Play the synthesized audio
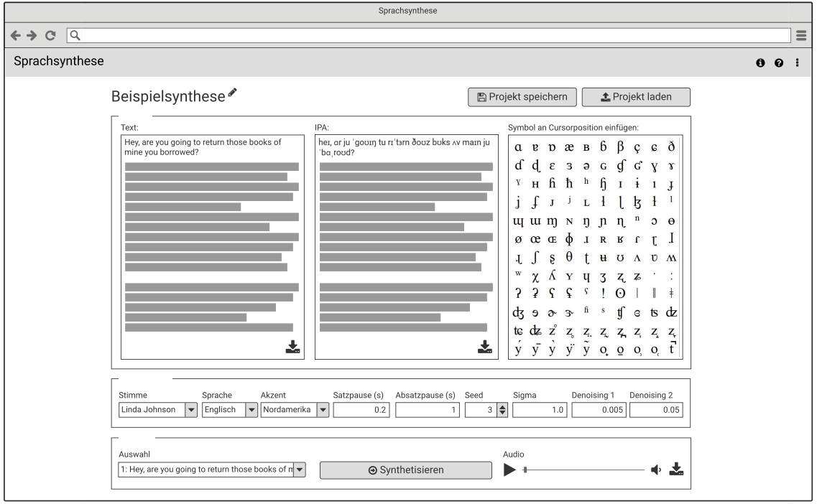This screenshot has width=817, height=504. click(x=509, y=470)
